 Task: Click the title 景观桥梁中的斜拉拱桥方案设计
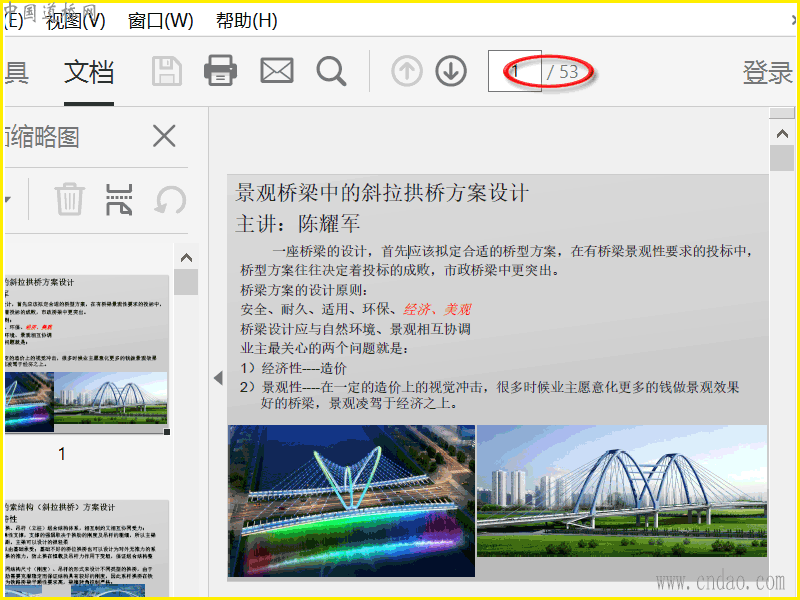pos(382,193)
